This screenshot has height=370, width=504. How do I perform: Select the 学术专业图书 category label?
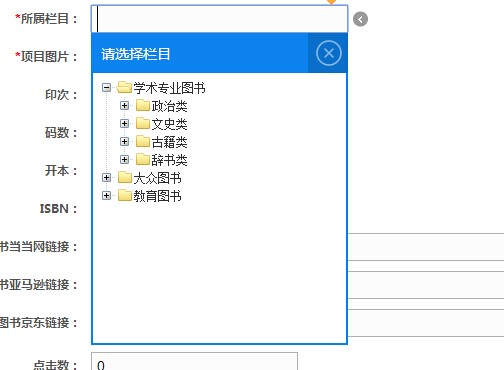(169, 88)
